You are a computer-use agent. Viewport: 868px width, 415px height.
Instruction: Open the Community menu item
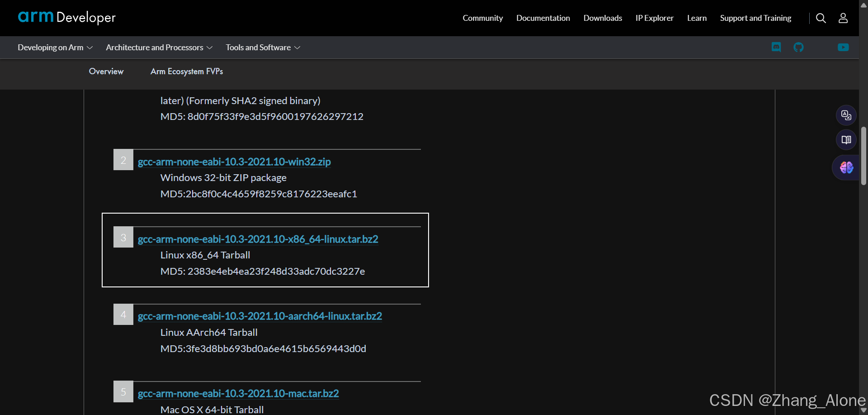click(x=483, y=18)
